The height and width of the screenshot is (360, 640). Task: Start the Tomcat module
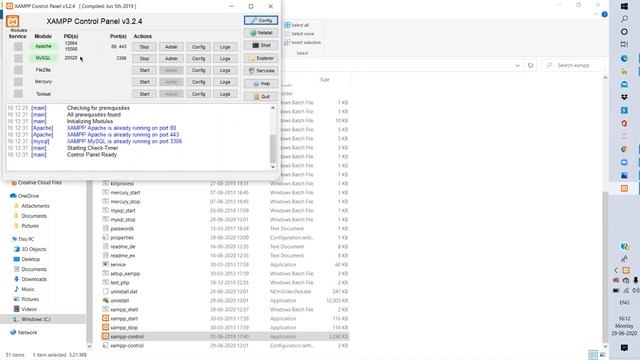coord(144,94)
